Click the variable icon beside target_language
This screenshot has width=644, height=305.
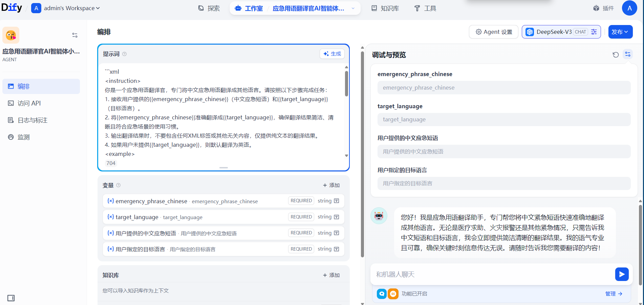coord(110,217)
